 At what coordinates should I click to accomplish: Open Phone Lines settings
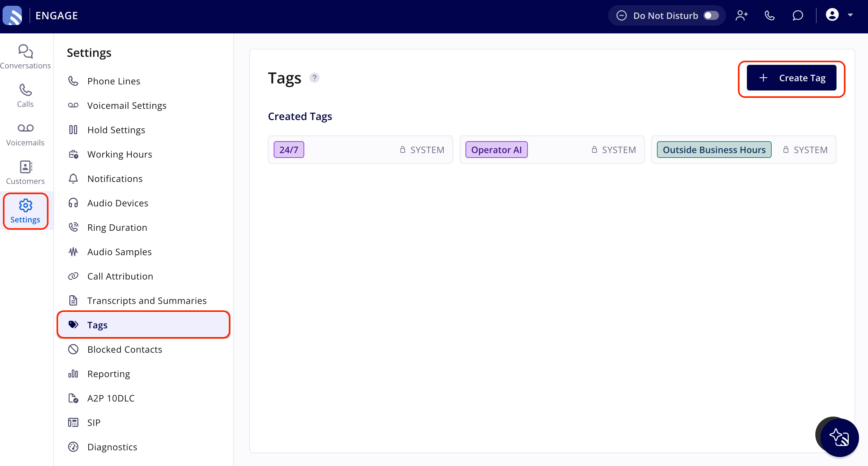(x=143, y=81)
